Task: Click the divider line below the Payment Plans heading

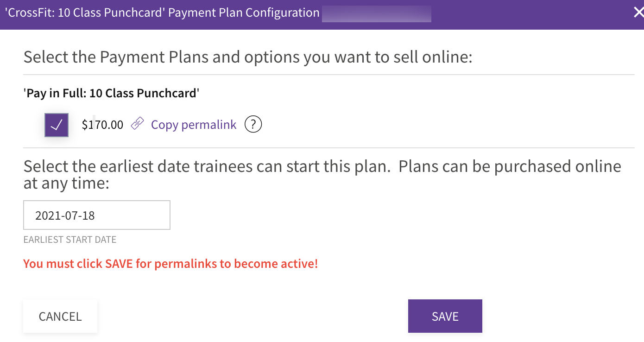Action: point(328,75)
